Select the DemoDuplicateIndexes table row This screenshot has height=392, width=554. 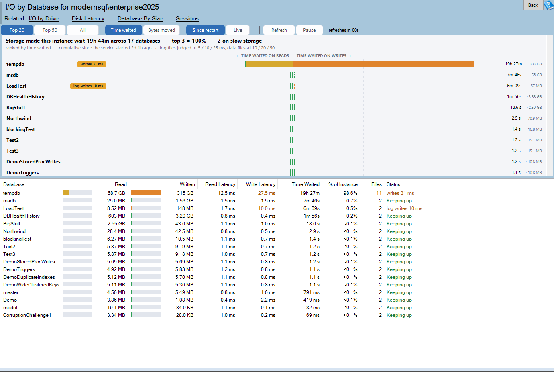[277, 277]
